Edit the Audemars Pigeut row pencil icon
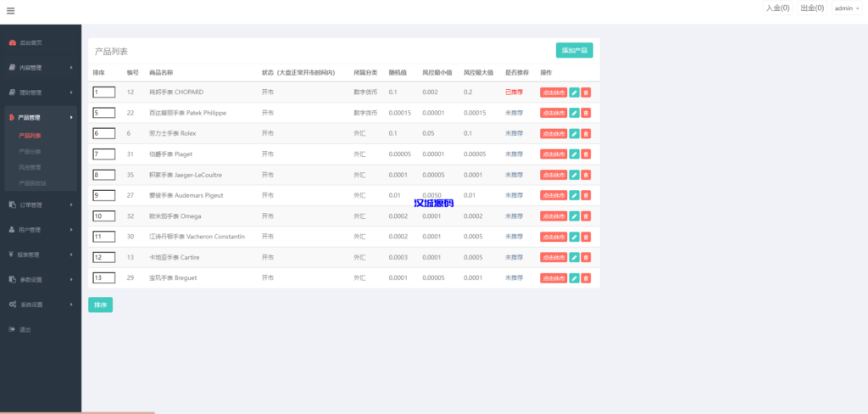Screen dimensions: 868x414 (x=575, y=195)
